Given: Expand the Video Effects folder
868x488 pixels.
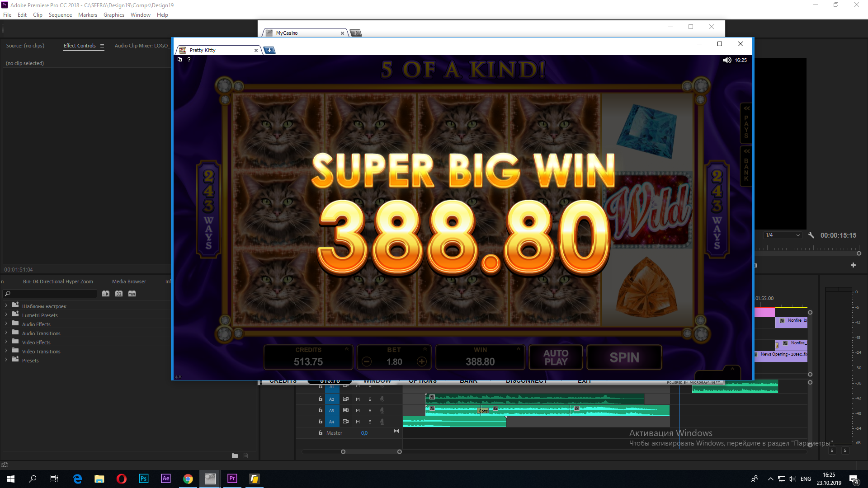Looking at the screenshot, I should [x=6, y=342].
